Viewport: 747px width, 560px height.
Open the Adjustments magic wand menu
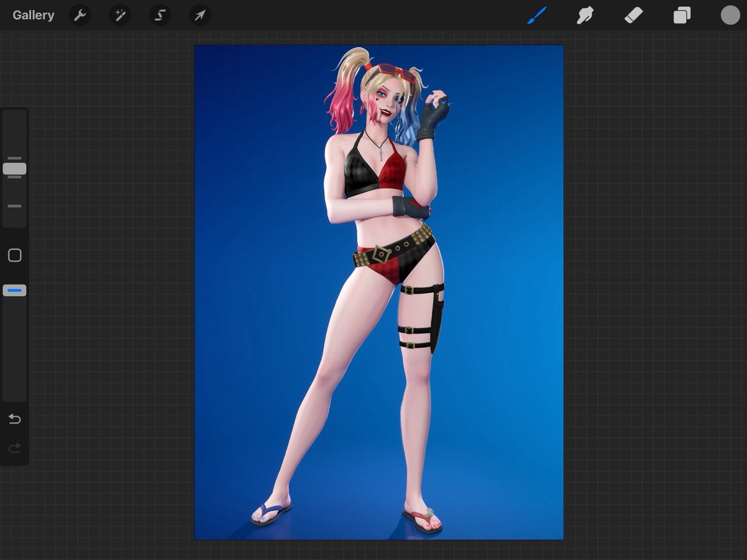[120, 15]
